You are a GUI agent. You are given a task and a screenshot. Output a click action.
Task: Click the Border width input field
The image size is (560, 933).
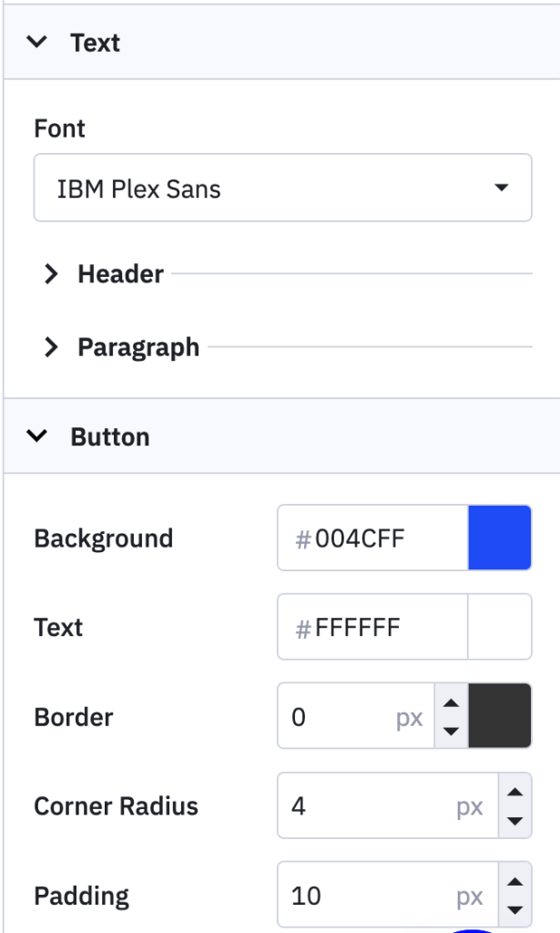click(x=339, y=717)
